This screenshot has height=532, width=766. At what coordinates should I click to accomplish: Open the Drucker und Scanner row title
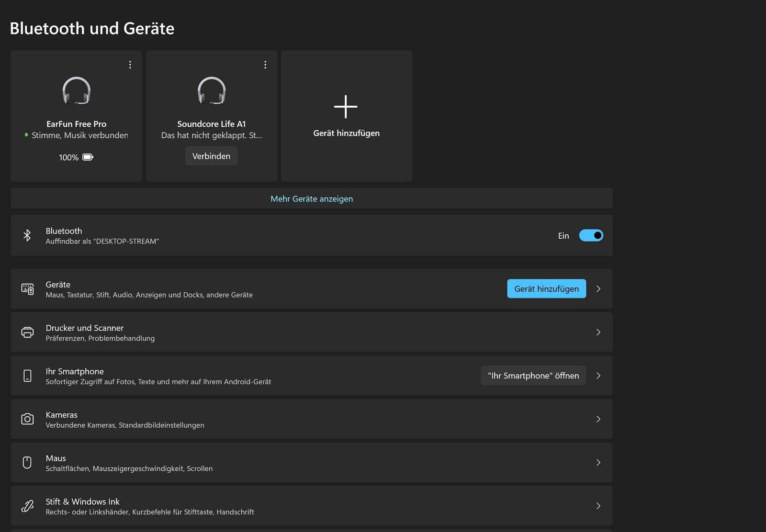85,328
